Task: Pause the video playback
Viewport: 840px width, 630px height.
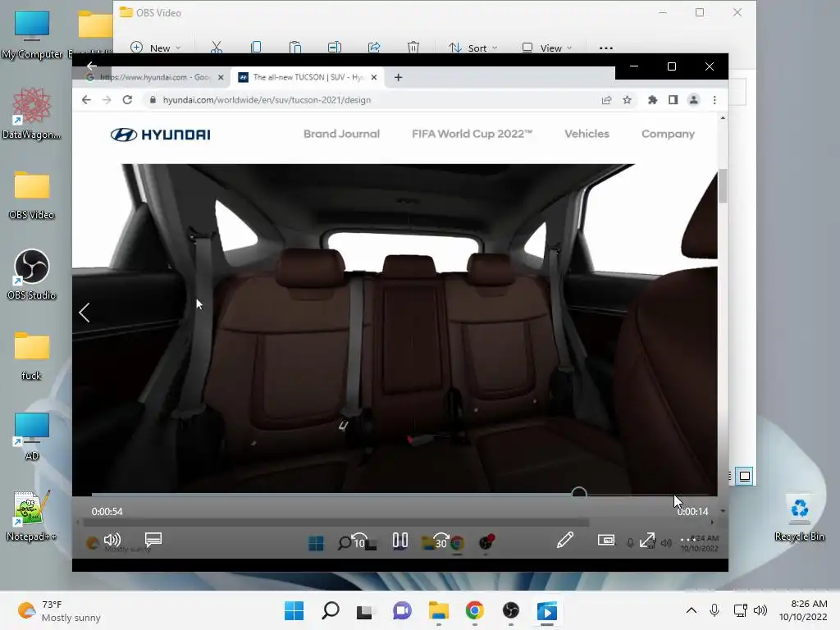Action: pos(400,540)
